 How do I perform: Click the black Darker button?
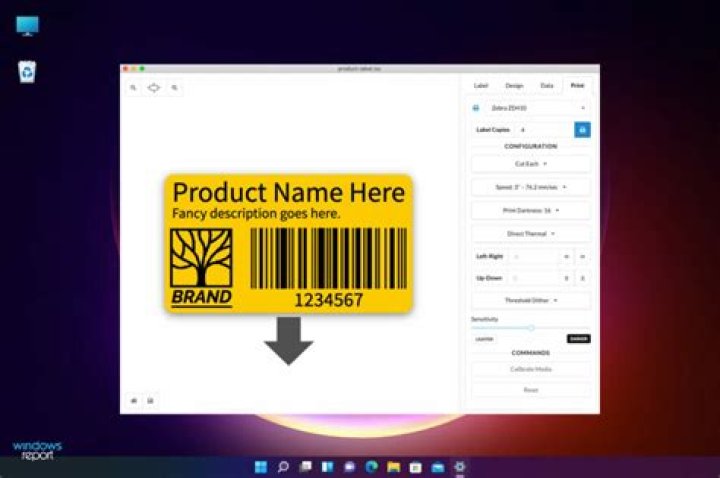click(579, 339)
